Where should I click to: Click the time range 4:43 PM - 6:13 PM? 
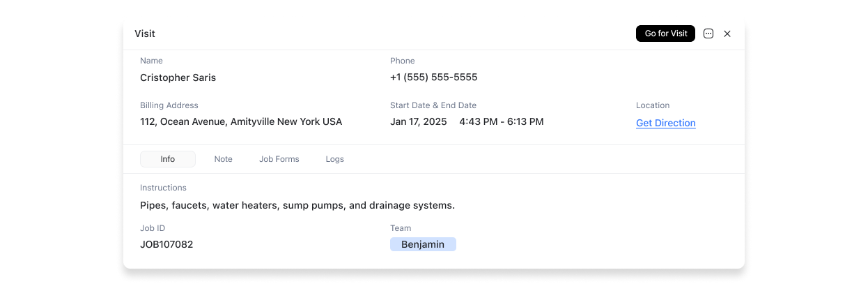pos(502,121)
